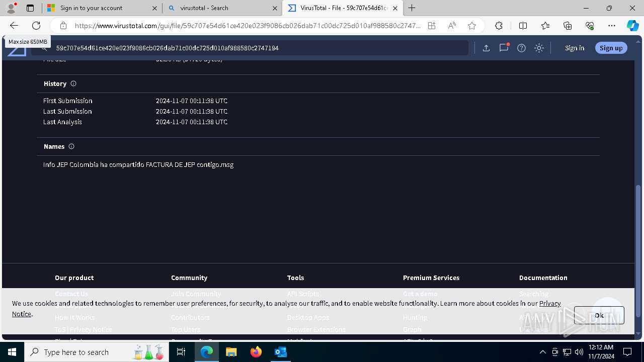The height and width of the screenshot is (362, 644).
Task: Close the 'virustotal - Search' tab
Action: (x=275, y=8)
